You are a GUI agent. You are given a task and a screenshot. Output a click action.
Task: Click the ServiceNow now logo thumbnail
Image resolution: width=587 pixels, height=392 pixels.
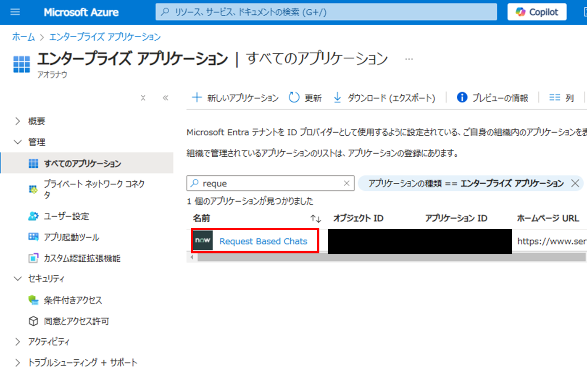point(203,240)
